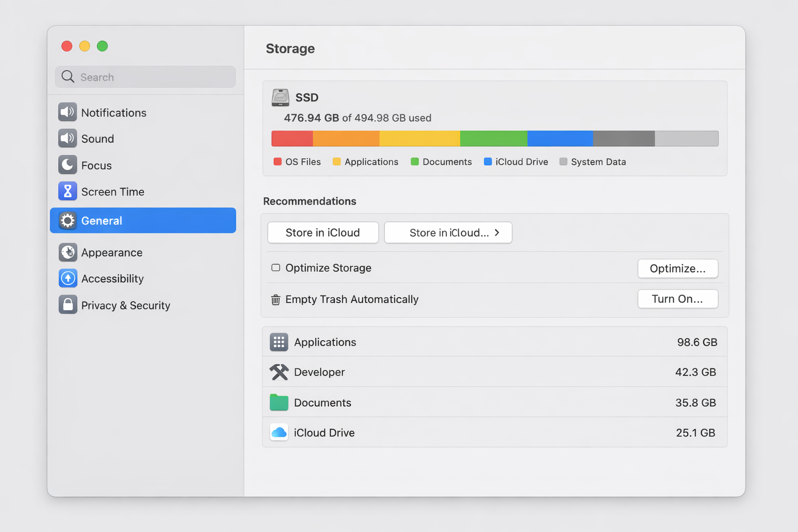
Task: Click the green Documents bar segment
Action: tap(494, 139)
